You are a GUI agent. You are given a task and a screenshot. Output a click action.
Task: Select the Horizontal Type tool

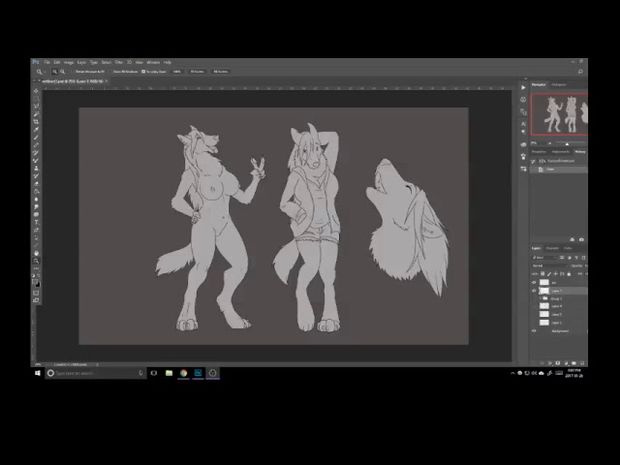pyautogui.click(x=36, y=222)
